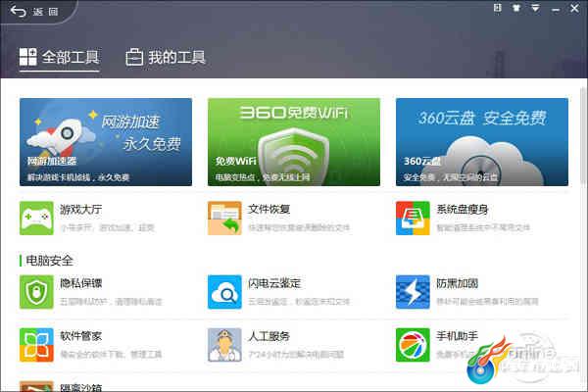588x392 pixels.
Task: Close the 360 tools window
Action: pos(574,8)
